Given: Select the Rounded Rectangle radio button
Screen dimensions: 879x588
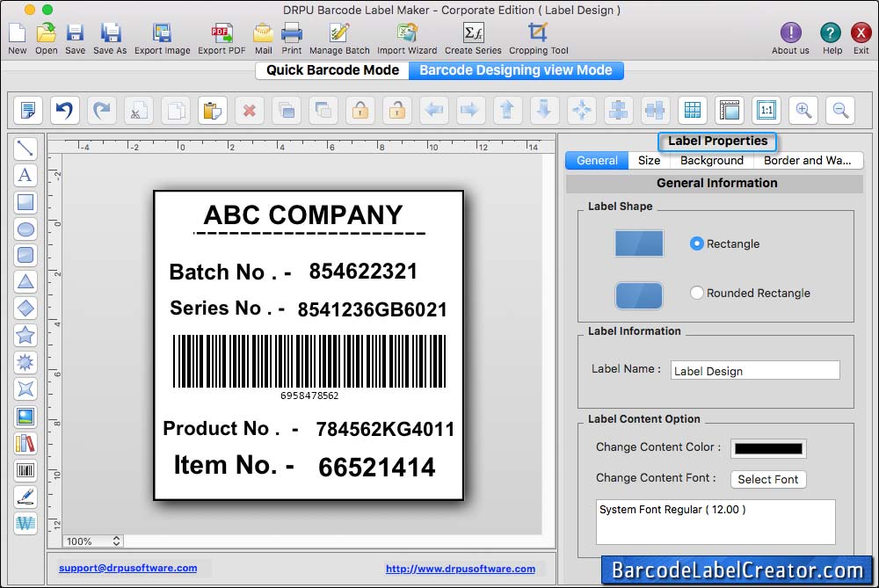Looking at the screenshot, I should 696,293.
